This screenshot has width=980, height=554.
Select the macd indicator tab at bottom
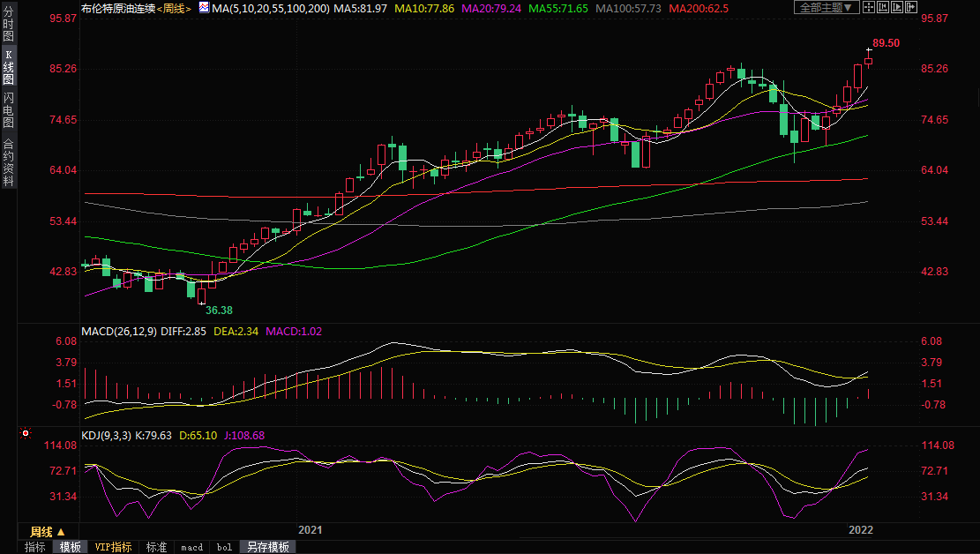tap(191, 547)
